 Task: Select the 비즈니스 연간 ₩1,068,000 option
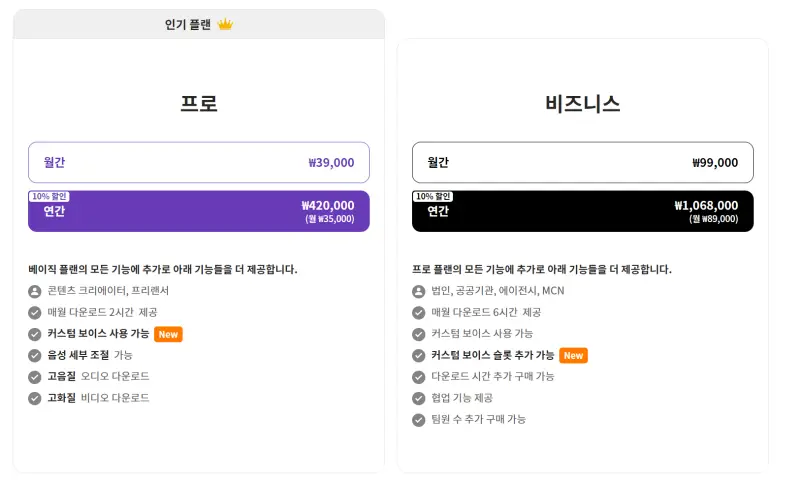coord(583,211)
